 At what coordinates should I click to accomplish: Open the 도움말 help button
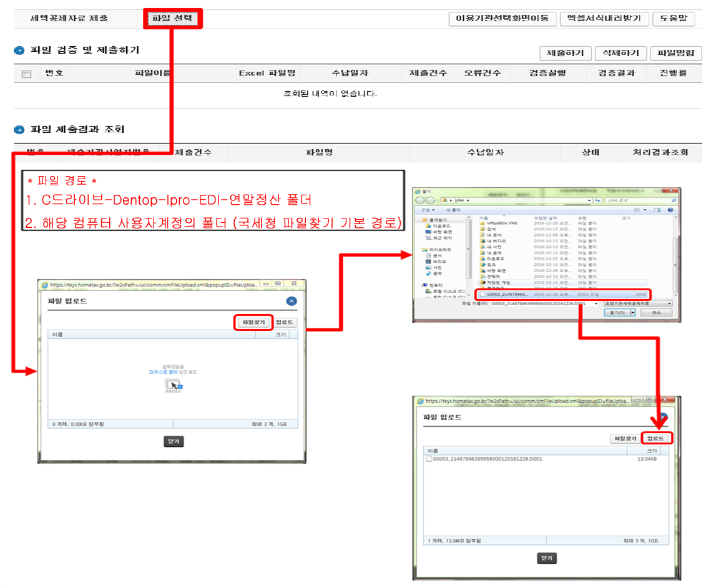coord(674,19)
